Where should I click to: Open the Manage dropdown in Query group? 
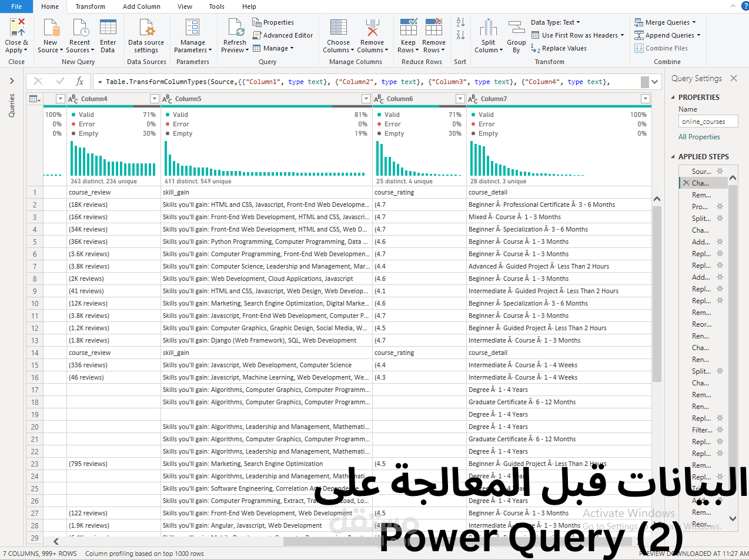point(273,48)
